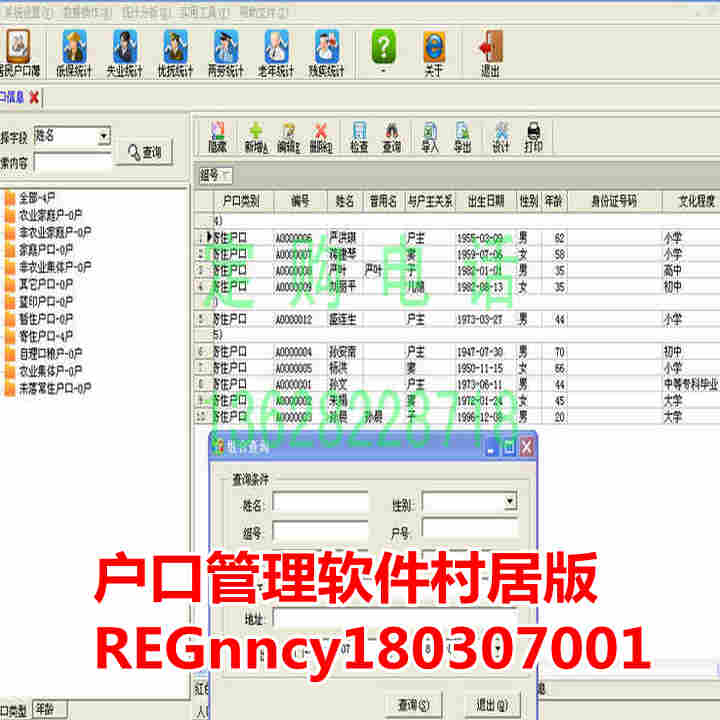This screenshot has width=720, height=720.
Task: Click the 户号 input in query dialog
Action: point(470,528)
